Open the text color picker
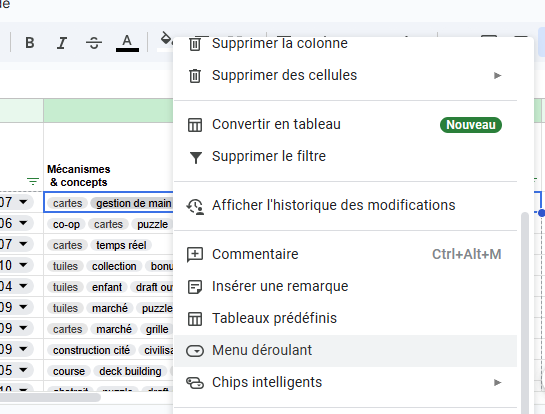 [127, 43]
